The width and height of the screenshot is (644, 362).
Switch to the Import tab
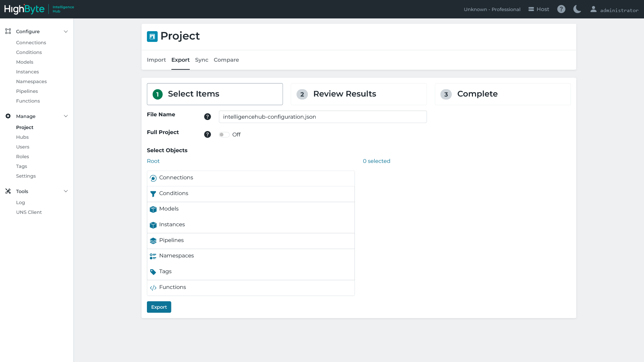(x=156, y=60)
